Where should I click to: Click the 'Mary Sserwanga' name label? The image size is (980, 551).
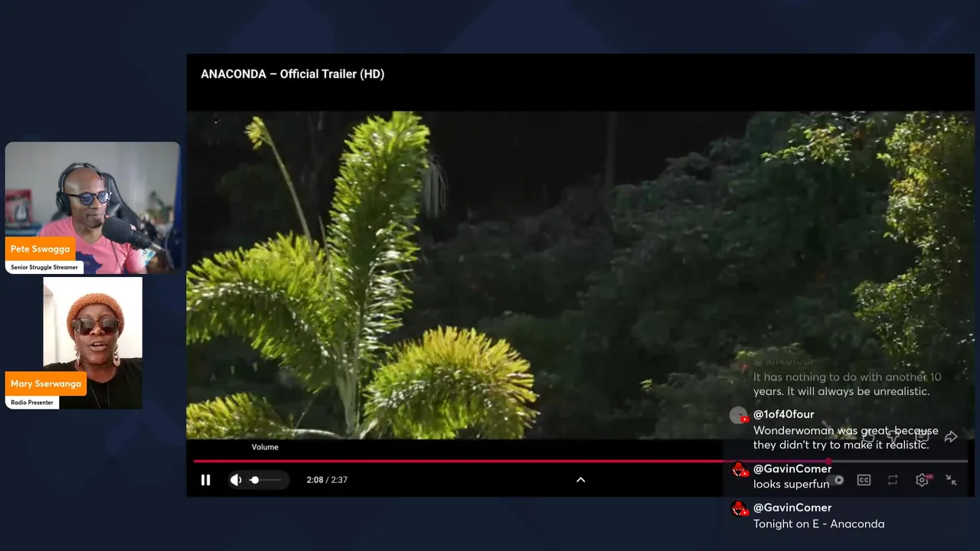46,383
